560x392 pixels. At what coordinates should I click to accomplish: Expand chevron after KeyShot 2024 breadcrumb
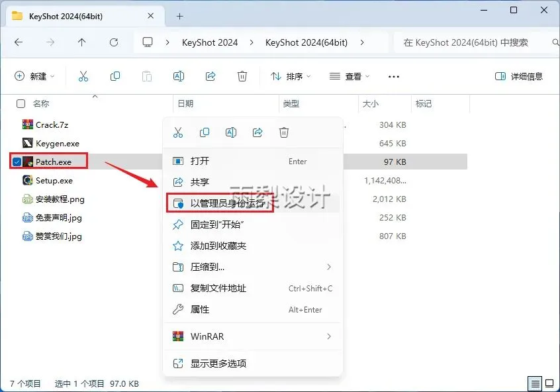(252, 42)
